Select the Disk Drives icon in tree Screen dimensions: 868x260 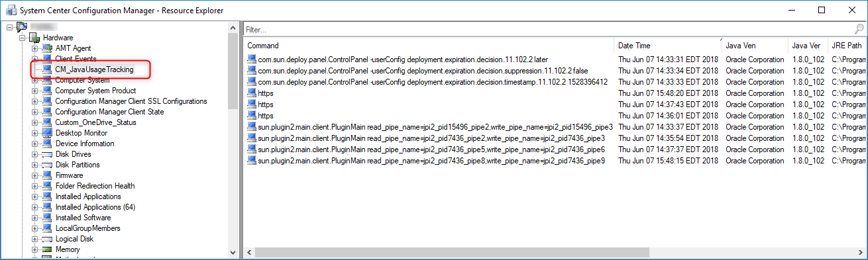click(x=47, y=154)
